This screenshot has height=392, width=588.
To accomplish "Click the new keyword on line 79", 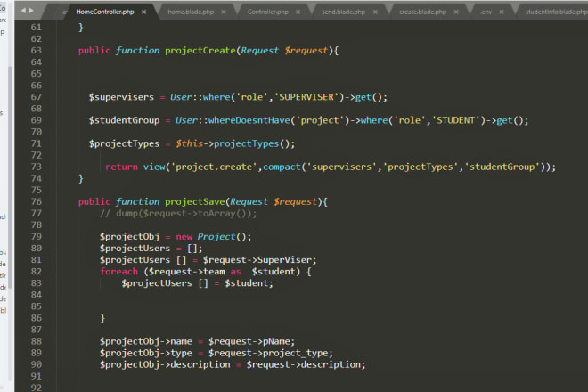I will pyautogui.click(x=184, y=236).
